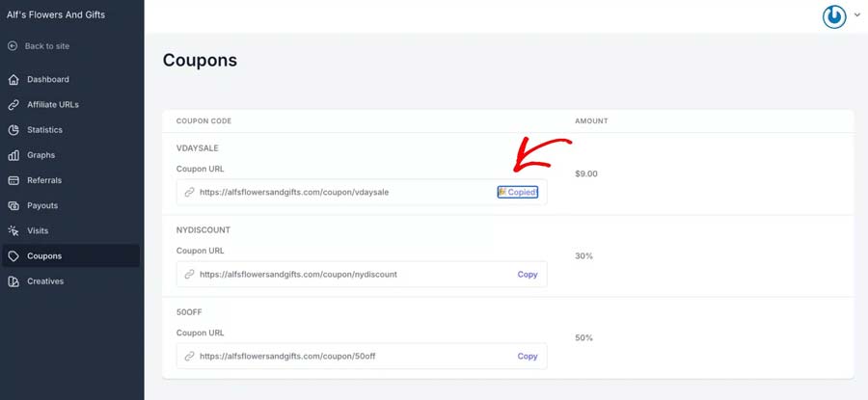Screen dimensions: 868x400
Task: Click the 50% amount value
Action: click(583, 337)
